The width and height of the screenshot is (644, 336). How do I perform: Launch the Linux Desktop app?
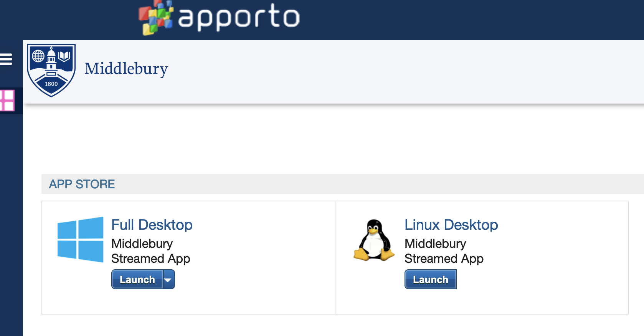click(x=430, y=279)
